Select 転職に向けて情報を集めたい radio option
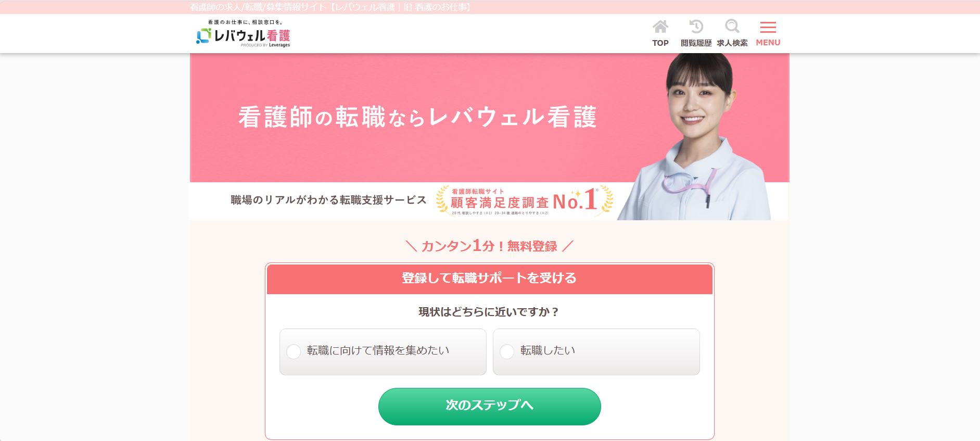Viewport: 980px width, 441px height. coord(383,352)
